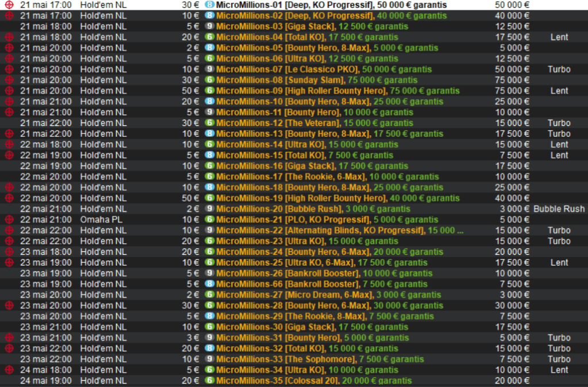Click the target icon next to MicroMillions-09
588x387 pixels.
coord(9,91)
